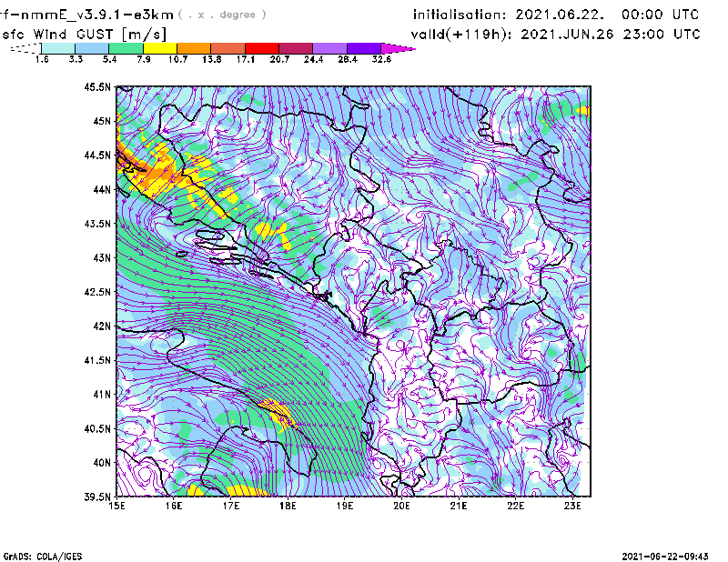This screenshot has width=728, height=562.
Task: Pick the salmon legend swatch after 13.8
Action: pyautogui.click(x=228, y=48)
